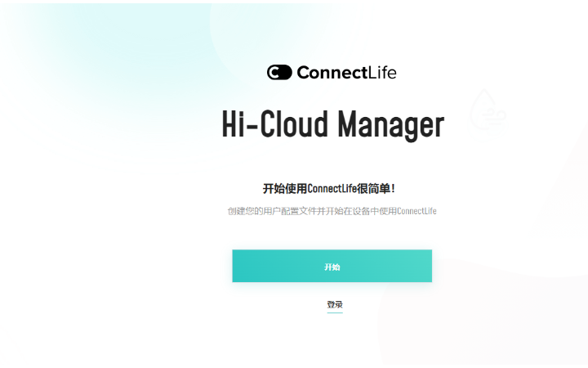Open the 登录 sign-in link
This screenshot has height=368, width=588.
(x=335, y=304)
